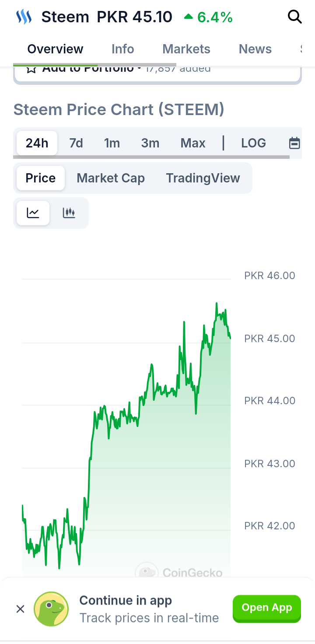Click the Add to Portfolio star icon
Viewport: 315px width, 644px height.
(x=31, y=69)
